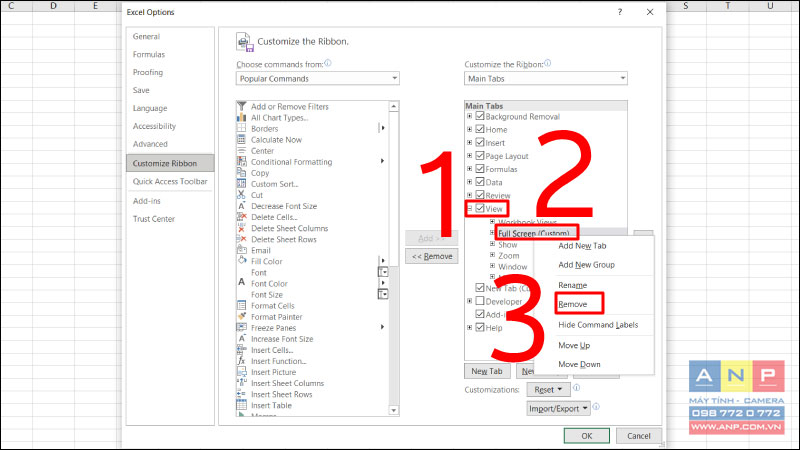Click the << Remove button
Viewport: 800px width, 450px height.
[432, 256]
